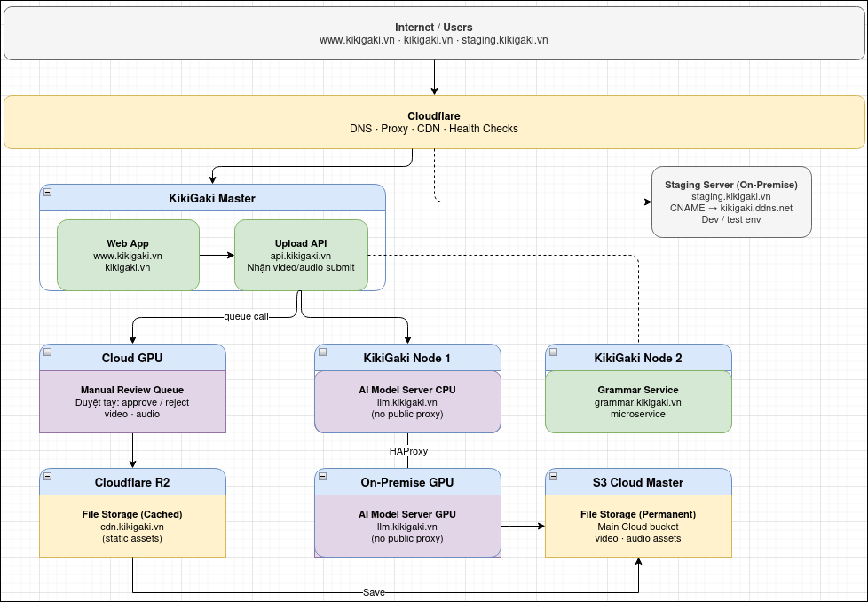The image size is (868, 602).
Task: Click the 'grammar.kikigaki.vn' text
Action: (x=638, y=402)
